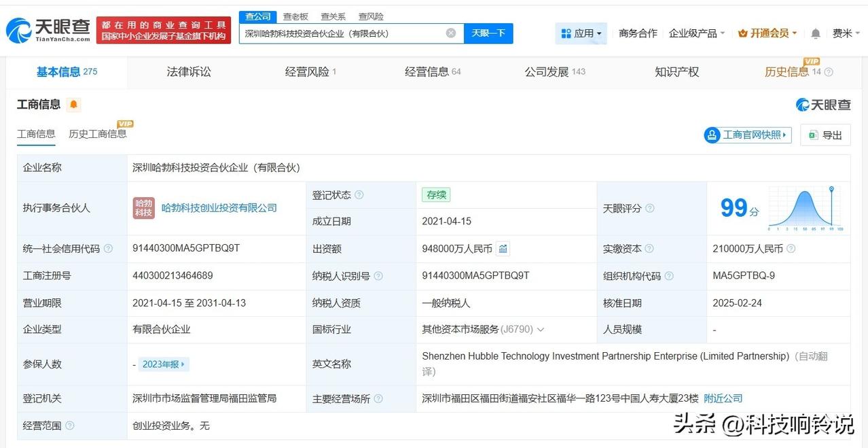The height and width of the screenshot is (448, 868).
Task: Switch to the 经营风险 tab
Action: coord(310,71)
